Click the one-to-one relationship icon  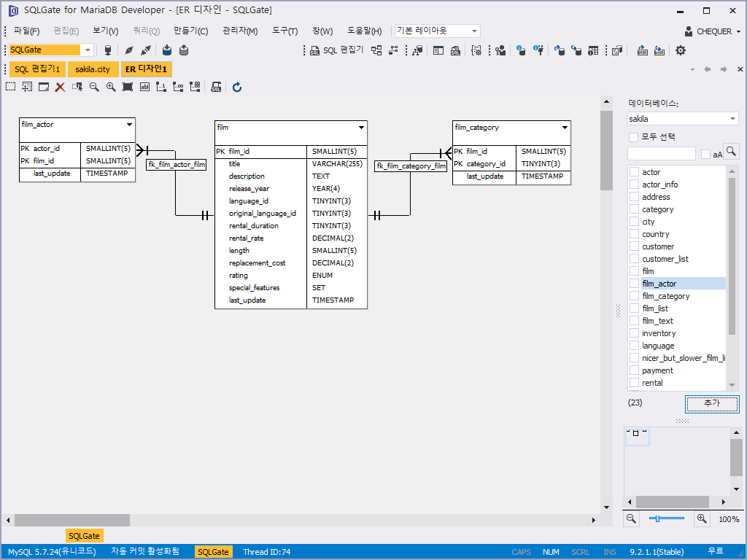pyautogui.click(x=161, y=87)
